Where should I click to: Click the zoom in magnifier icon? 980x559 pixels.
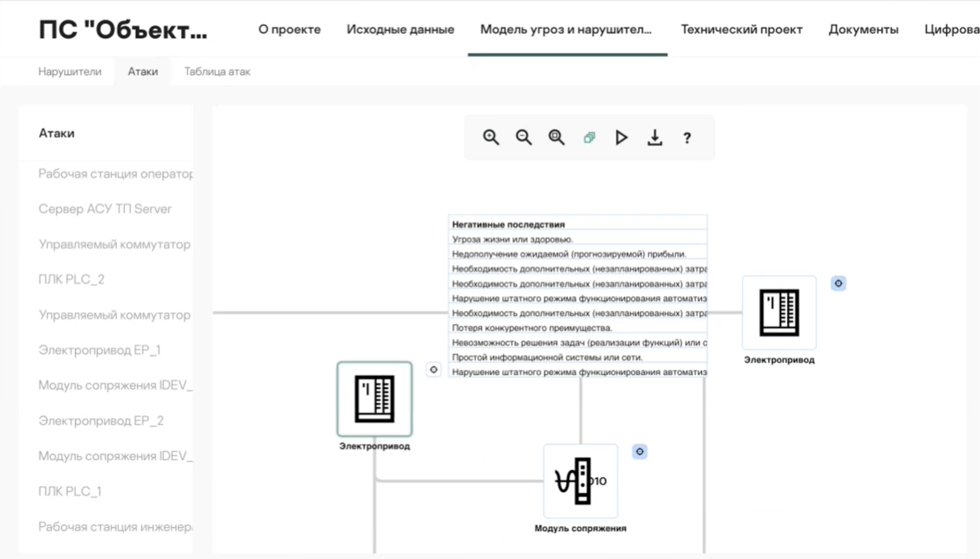tap(490, 137)
